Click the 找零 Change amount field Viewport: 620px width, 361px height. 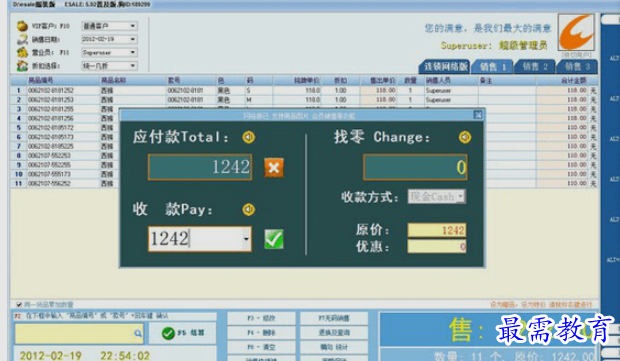pos(415,167)
